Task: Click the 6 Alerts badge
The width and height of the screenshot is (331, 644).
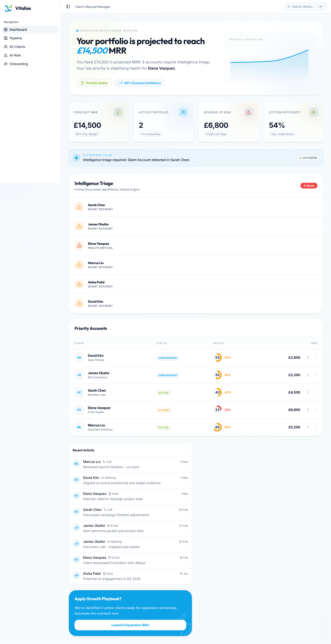Action: 309,186
